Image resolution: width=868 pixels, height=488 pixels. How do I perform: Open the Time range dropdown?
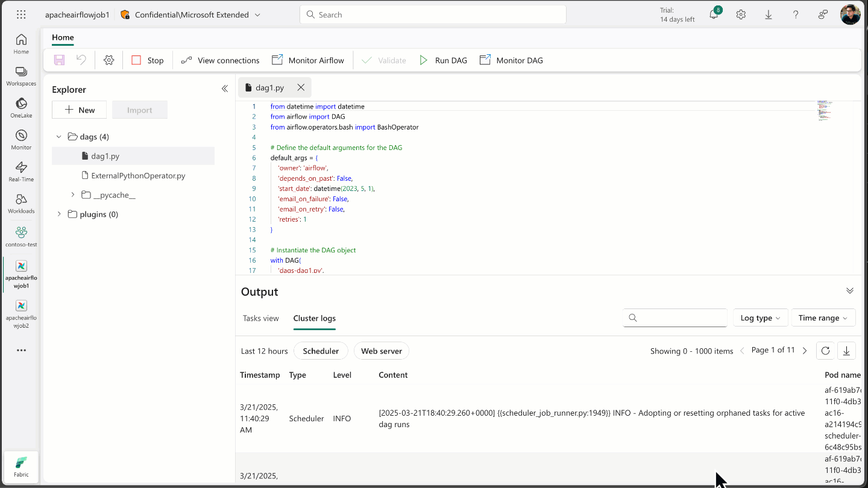coord(823,318)
